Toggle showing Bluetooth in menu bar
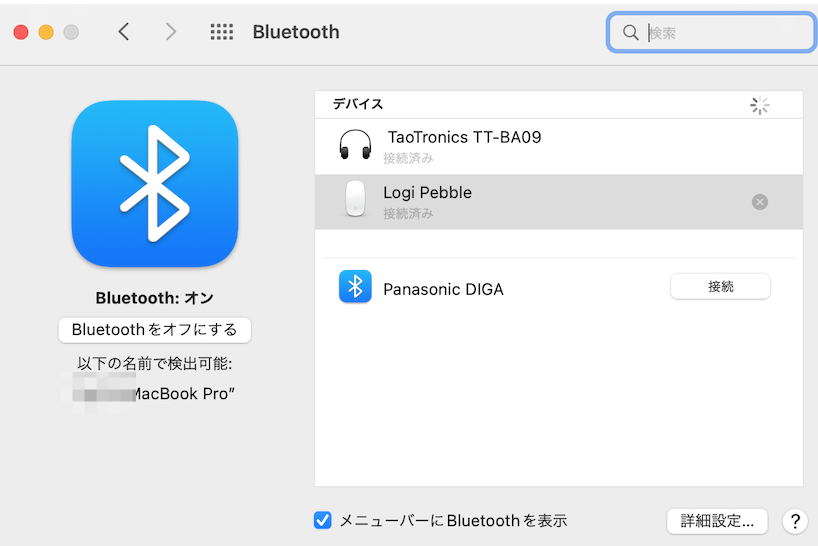 [322, 520]
